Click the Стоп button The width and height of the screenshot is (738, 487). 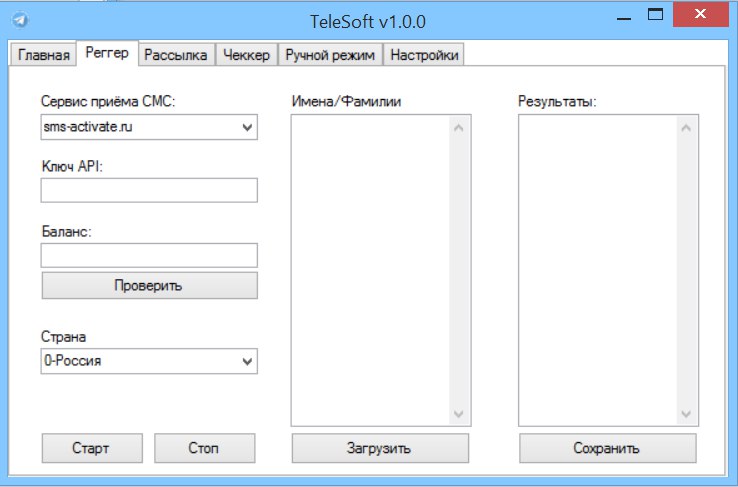(x=204, y=447)
